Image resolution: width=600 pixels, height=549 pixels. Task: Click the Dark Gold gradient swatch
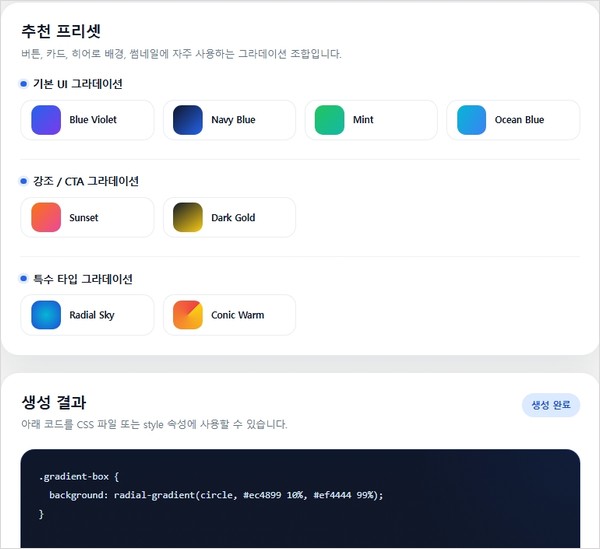188,217
